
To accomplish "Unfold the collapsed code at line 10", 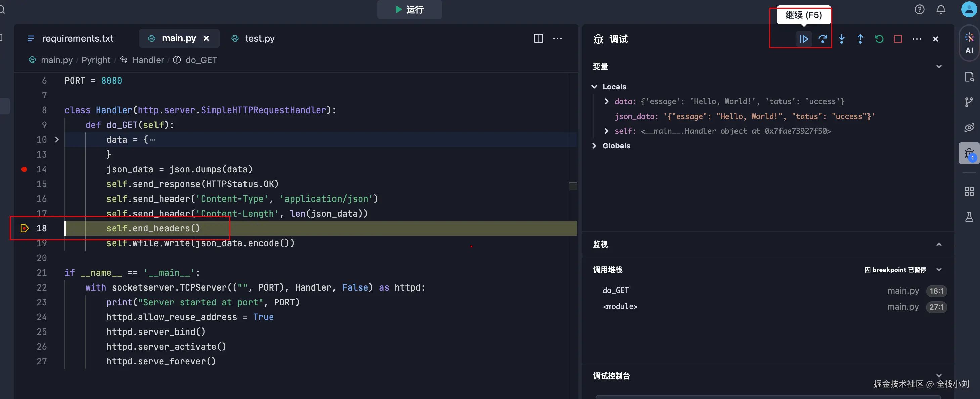I will pos(57,140).
